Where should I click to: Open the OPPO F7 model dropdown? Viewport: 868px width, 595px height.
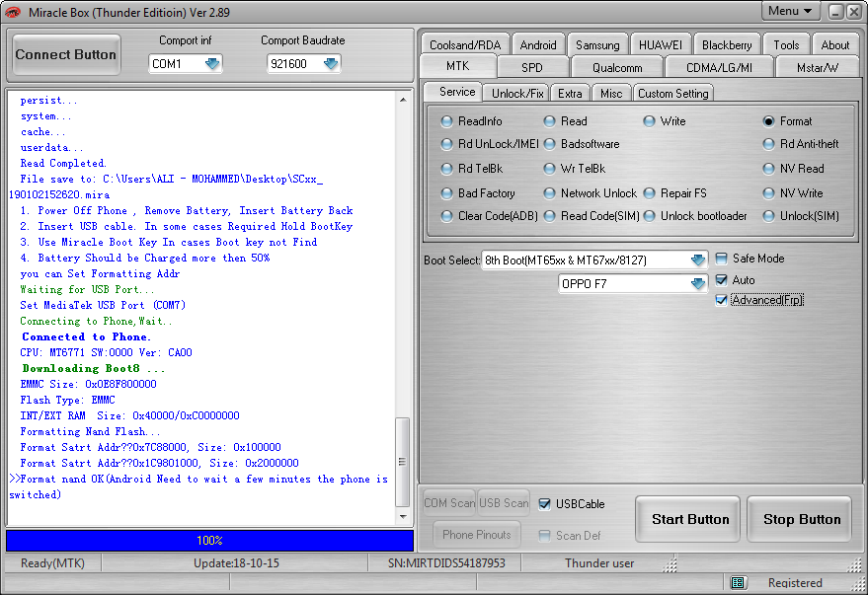pyautogui.click(x=697, y=283)
